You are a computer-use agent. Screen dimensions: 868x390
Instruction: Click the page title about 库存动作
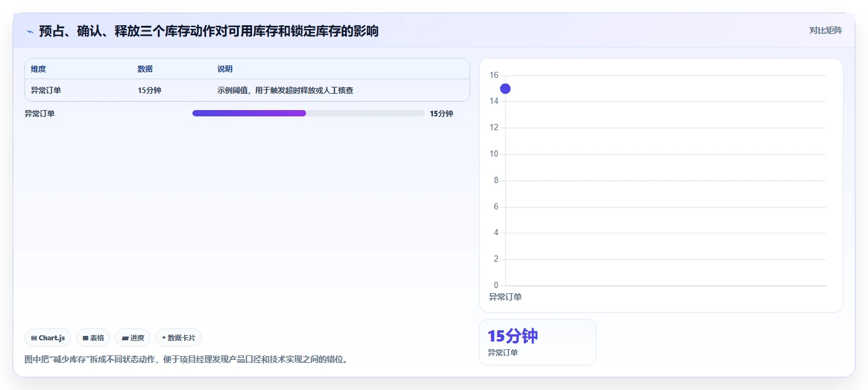209,31
